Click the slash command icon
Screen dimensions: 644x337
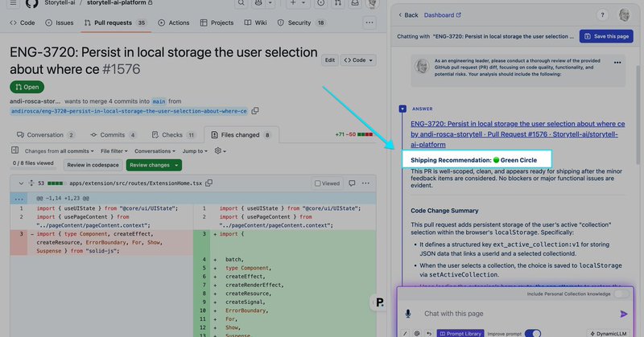coord(405,334)
